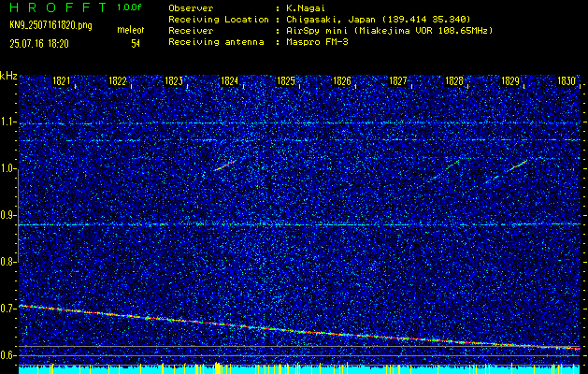The image size is (588, 374).
Task: Click the 1822 time marker
Action: point(118,80)
